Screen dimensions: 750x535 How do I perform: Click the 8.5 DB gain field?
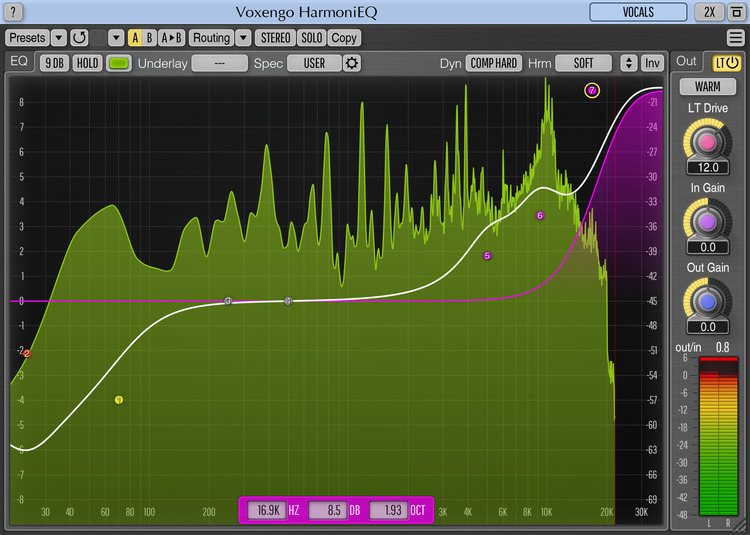pos(329,510)
